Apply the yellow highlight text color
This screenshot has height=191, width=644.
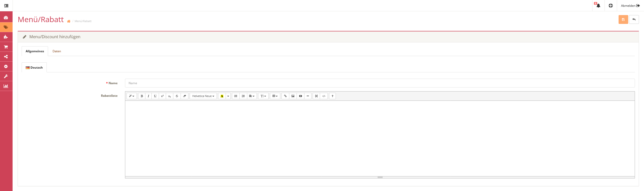coord(222,96)
